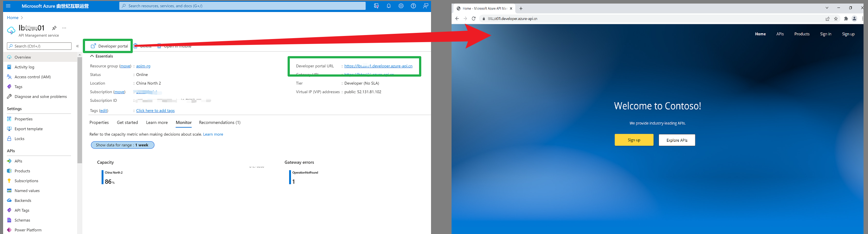Click the Explore APIs button

[x=677, y=140]
